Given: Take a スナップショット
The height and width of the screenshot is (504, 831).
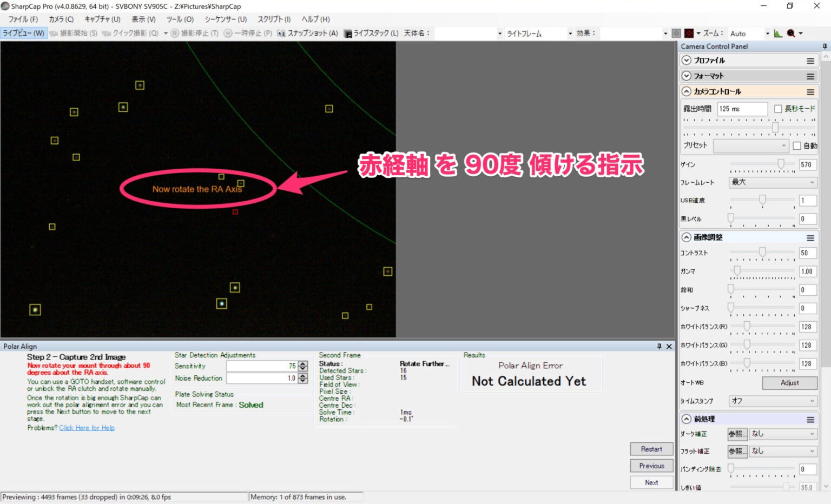Looking at the screenshot, I should [x=282, y=33].
